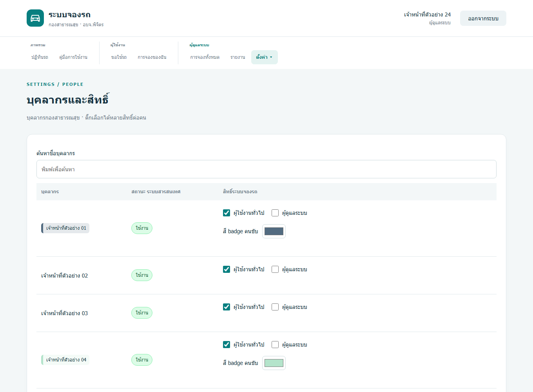Image resolution: width=533 pixels, height=392 pixels.
Task: Uncheck ผู้ใช้งานทั่วไป for เจ้าหน้าที่ตัวอย่าง 04
Action: pos(227,345)
